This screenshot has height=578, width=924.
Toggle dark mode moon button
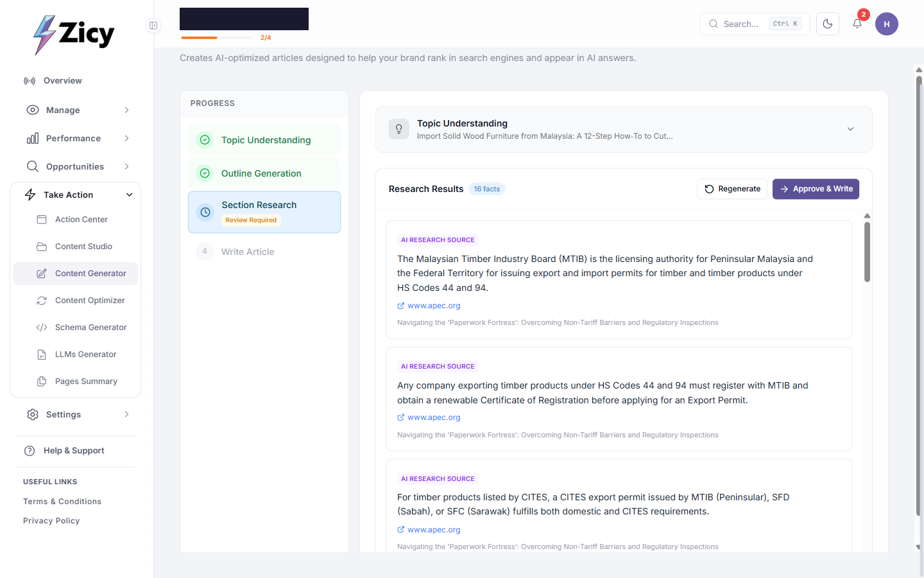[x=828, y=24]
